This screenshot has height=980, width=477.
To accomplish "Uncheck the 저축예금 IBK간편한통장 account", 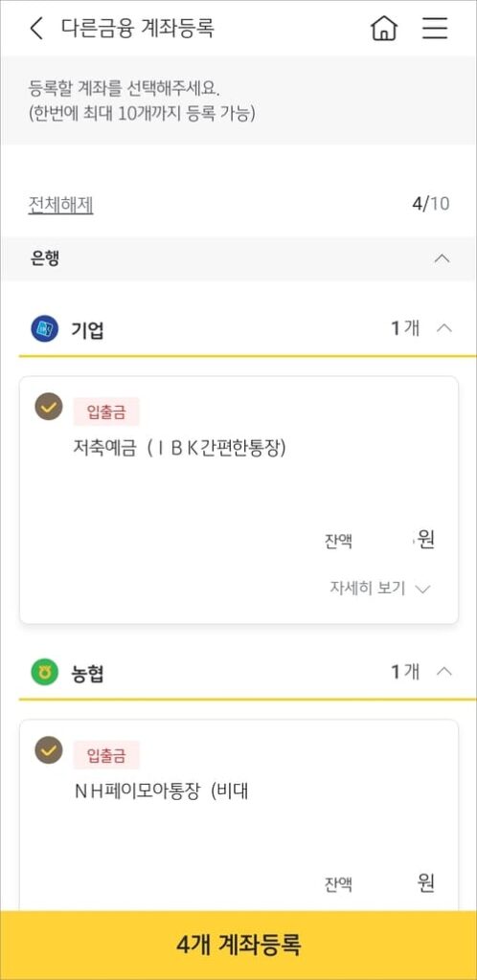I will coord(48,406).
